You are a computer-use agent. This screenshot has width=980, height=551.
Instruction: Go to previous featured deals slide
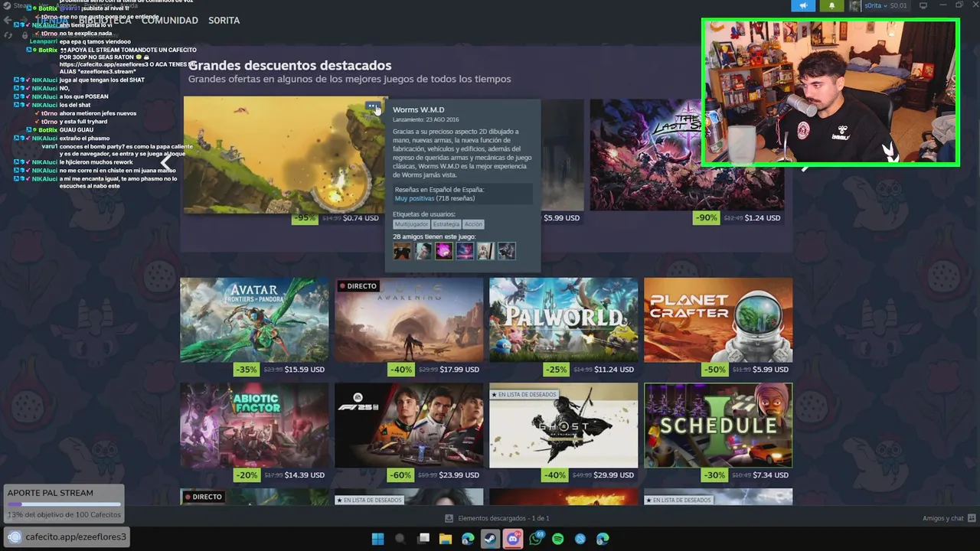(x=165, y=162)
